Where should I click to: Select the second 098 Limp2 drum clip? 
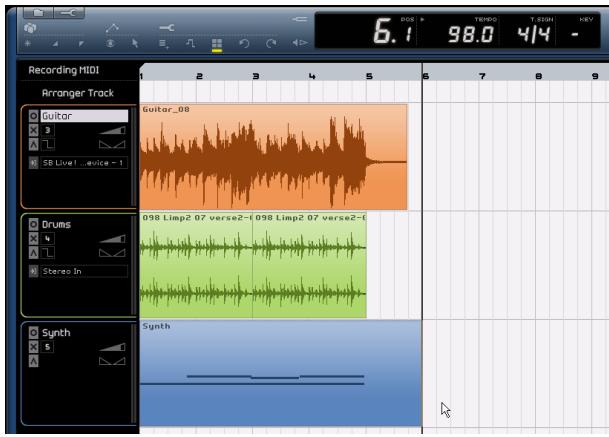[x=310, y=265]
